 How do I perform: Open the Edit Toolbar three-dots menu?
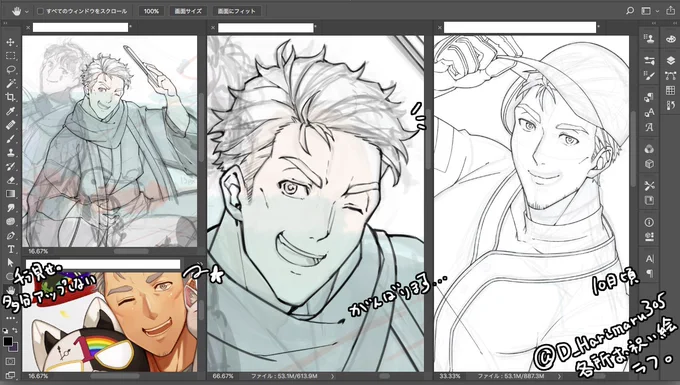coord(10,318)
